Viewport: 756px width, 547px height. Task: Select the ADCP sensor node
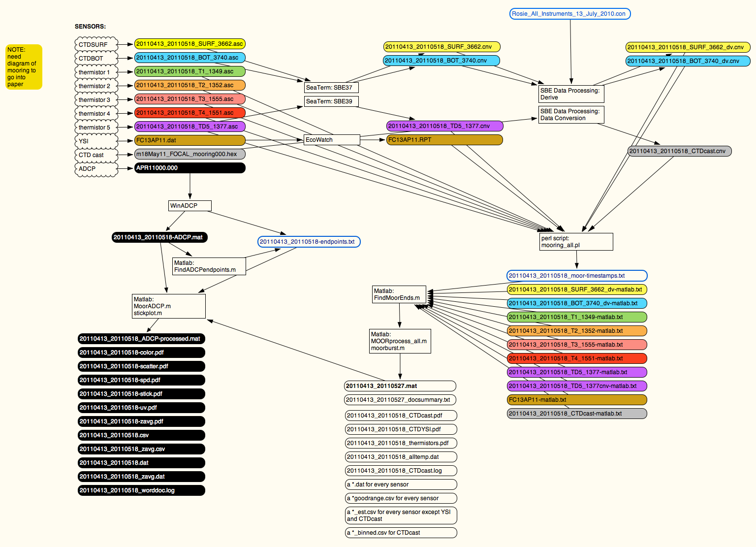[96, 169]
